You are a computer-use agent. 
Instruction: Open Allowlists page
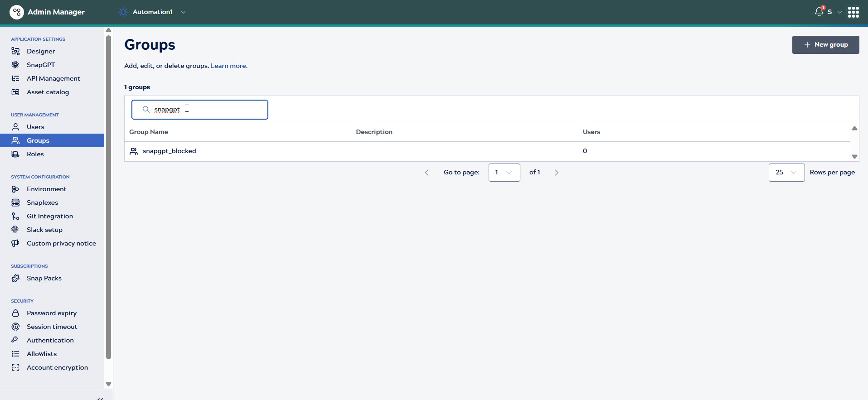tap(42, 354)
